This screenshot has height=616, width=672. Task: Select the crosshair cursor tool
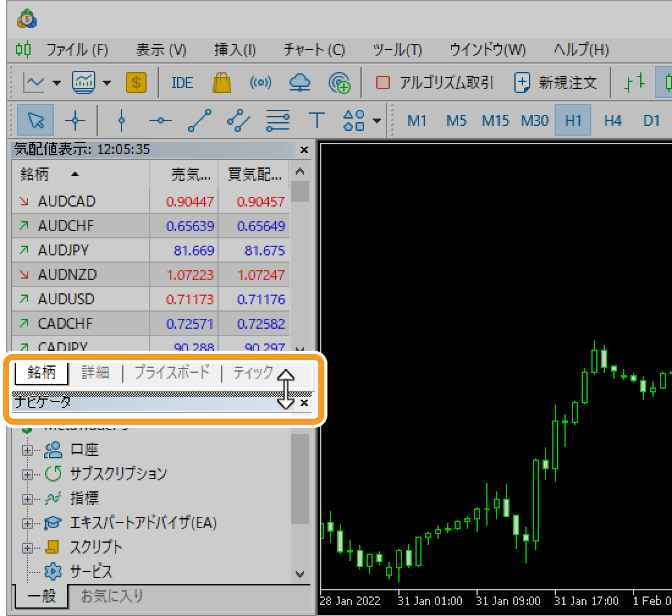tap(75, 120)
